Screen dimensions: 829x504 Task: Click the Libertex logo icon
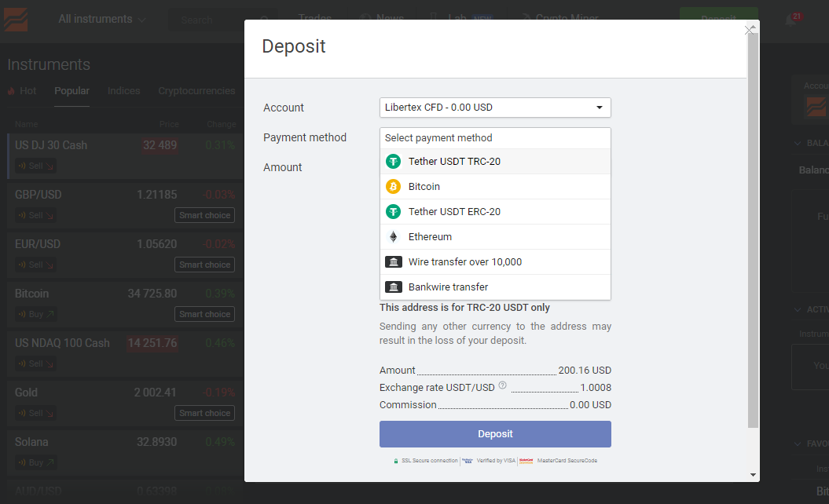16,20
